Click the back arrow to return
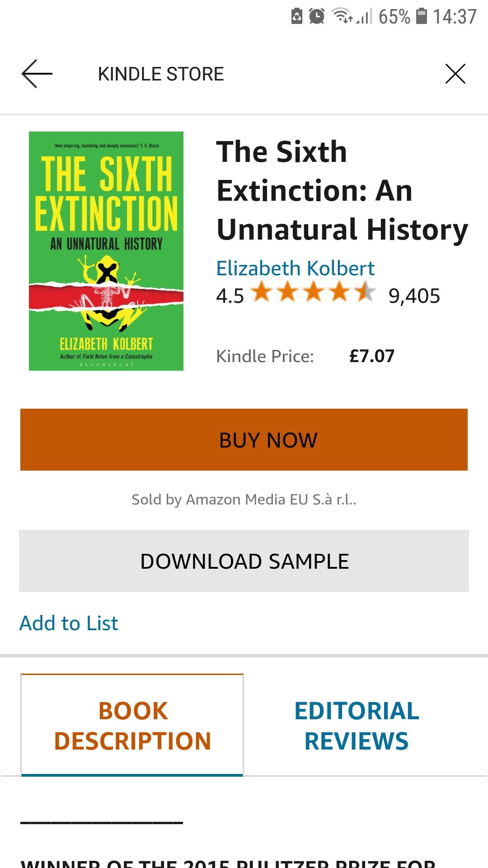488x868 pixels. click(x=36, y=74)
